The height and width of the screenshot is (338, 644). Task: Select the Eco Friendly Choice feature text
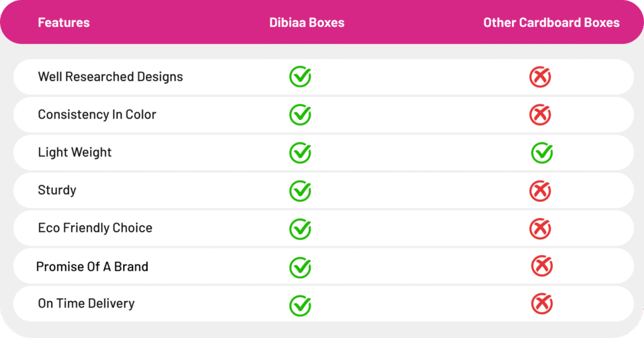click(95, 227)
